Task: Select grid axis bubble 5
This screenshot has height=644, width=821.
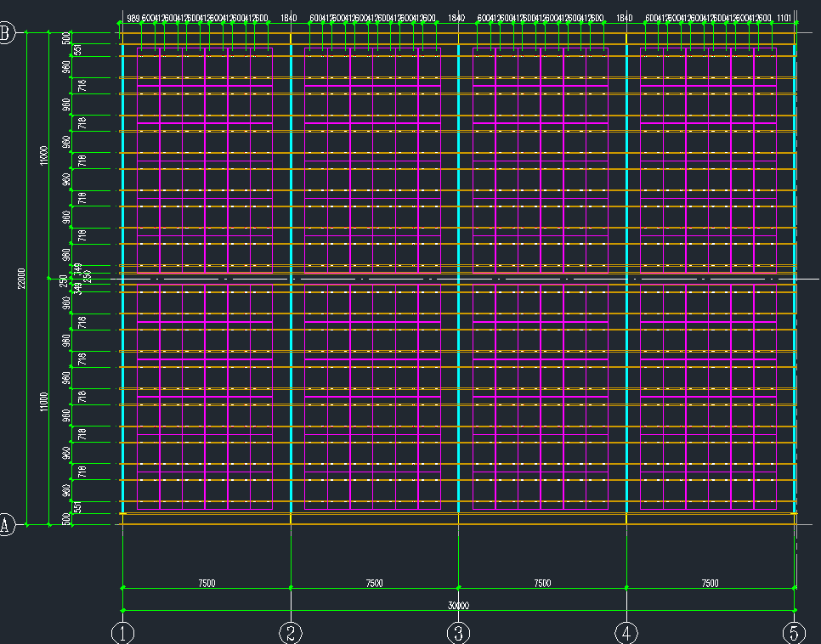Action: point(794,633)
